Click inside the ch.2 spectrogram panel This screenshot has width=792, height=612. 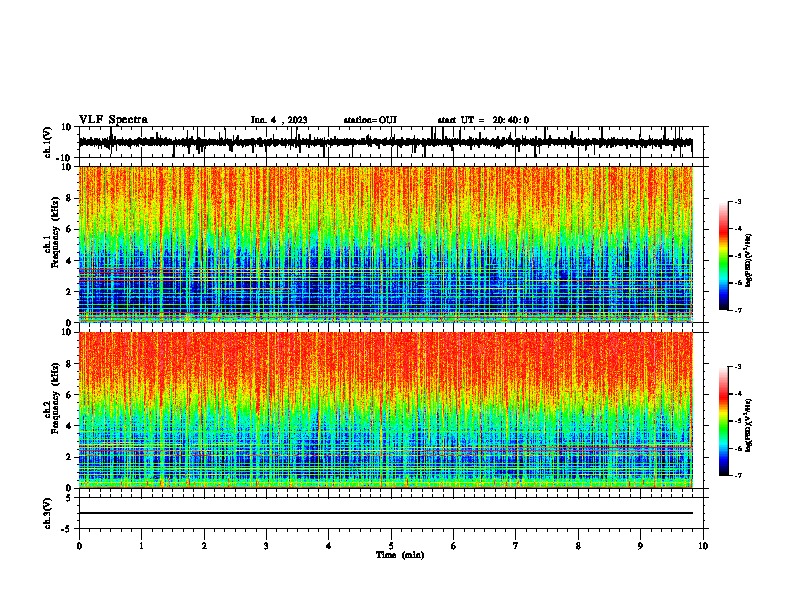coord(385,410)
